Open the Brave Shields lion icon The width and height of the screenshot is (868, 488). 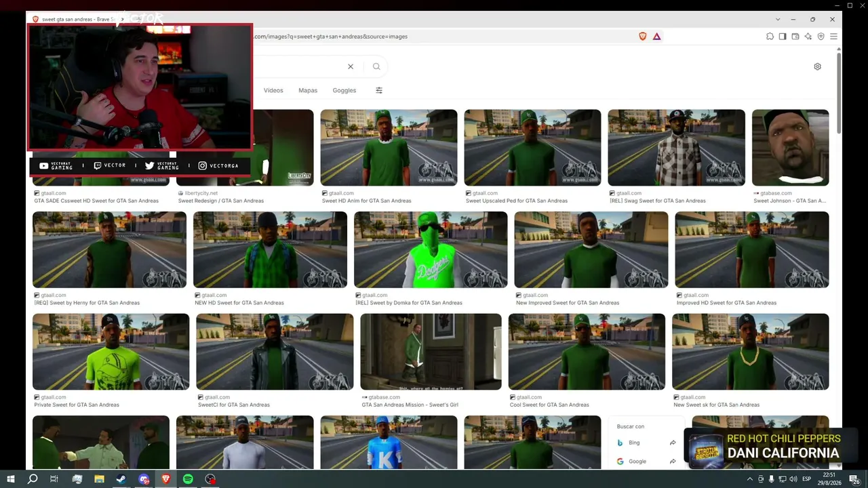pos(643,37)
